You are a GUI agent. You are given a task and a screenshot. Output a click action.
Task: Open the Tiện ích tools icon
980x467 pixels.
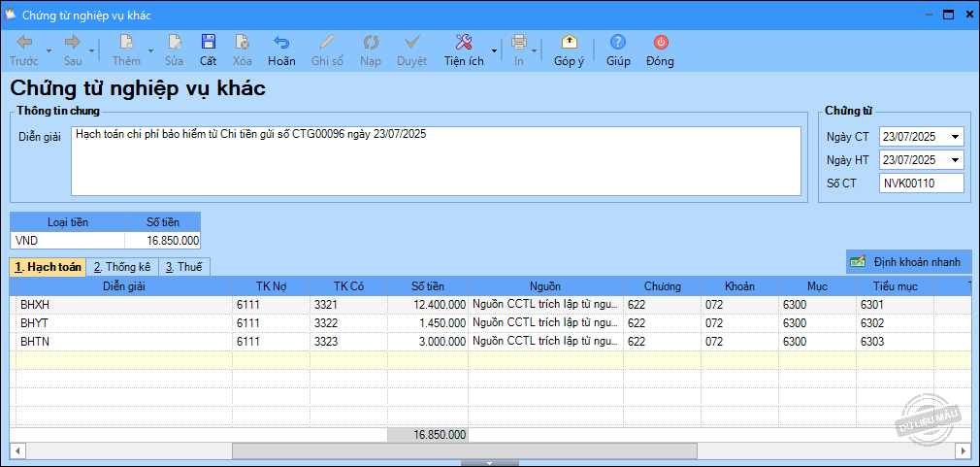pyautogui.click(x=464, y=42)
